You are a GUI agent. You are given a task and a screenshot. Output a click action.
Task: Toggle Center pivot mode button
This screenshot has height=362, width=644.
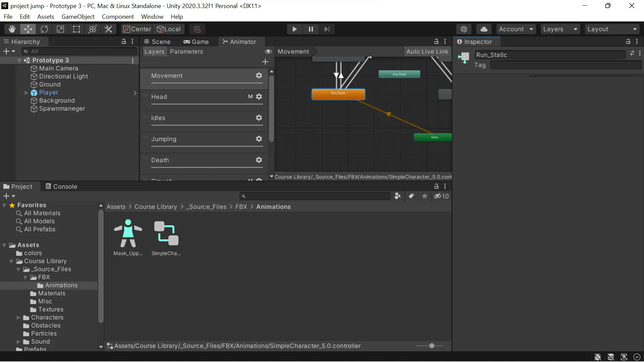[137, 29]
